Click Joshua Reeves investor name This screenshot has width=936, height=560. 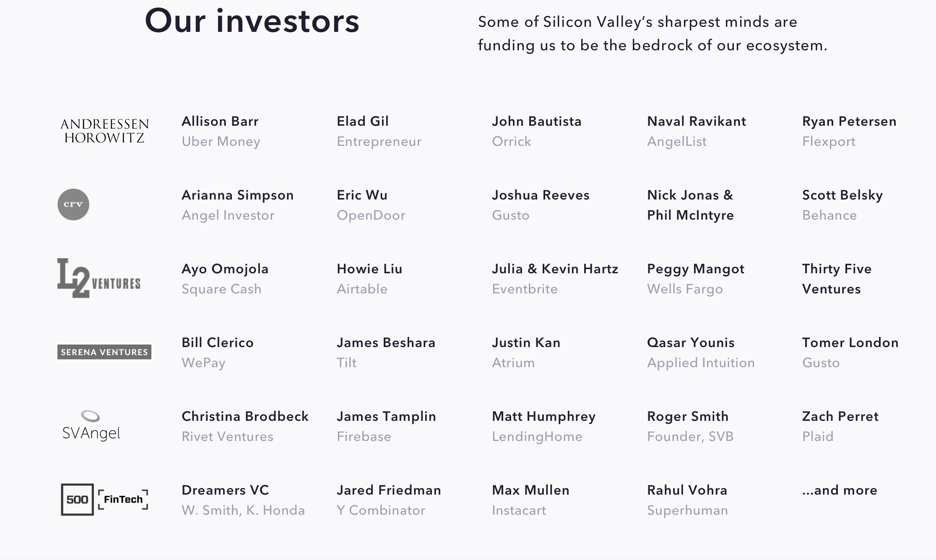tap(541, 195)
